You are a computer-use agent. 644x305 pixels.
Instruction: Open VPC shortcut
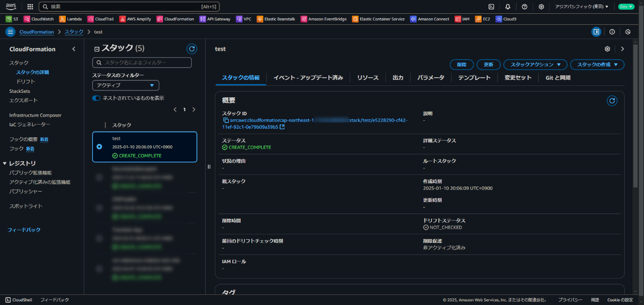point(243,19)
